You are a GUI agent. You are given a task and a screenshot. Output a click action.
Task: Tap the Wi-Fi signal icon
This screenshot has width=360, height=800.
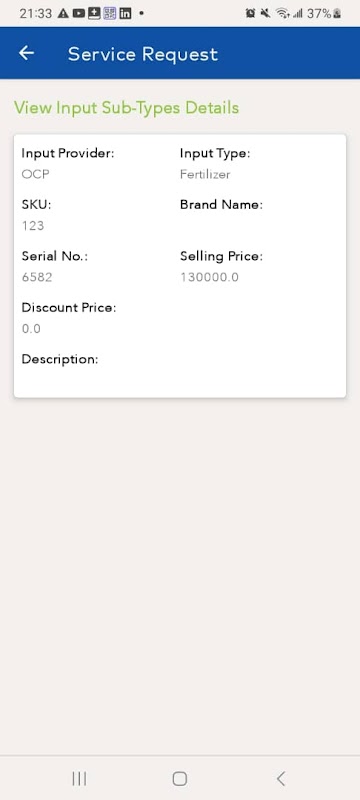pyautogui.click(x=282, y=14)
